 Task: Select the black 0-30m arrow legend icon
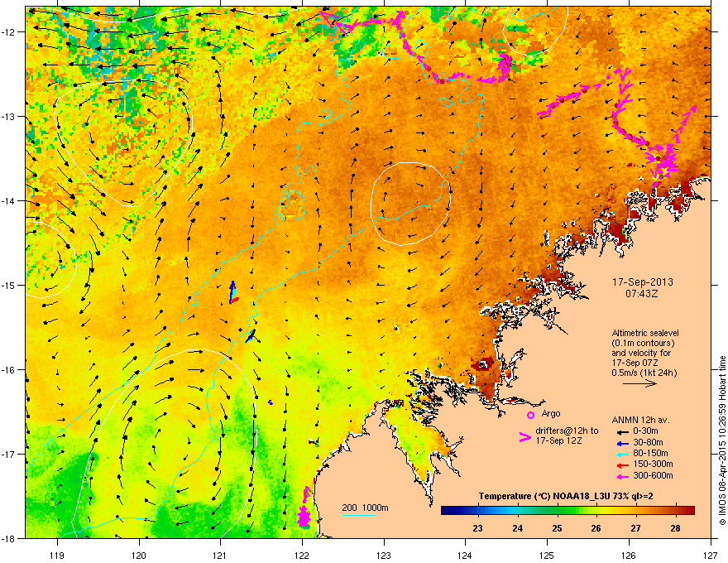point(622,431)
